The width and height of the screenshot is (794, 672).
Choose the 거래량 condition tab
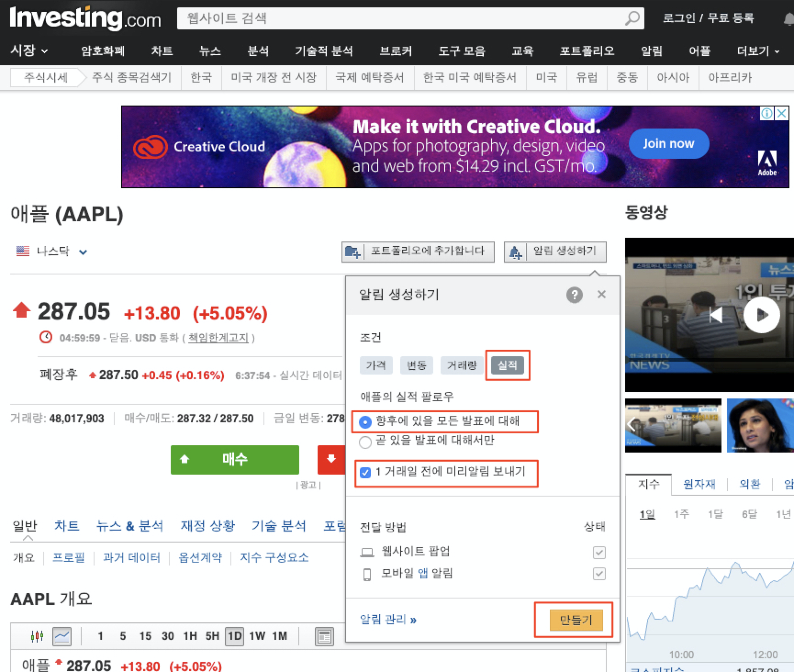(x=462, y=365)
